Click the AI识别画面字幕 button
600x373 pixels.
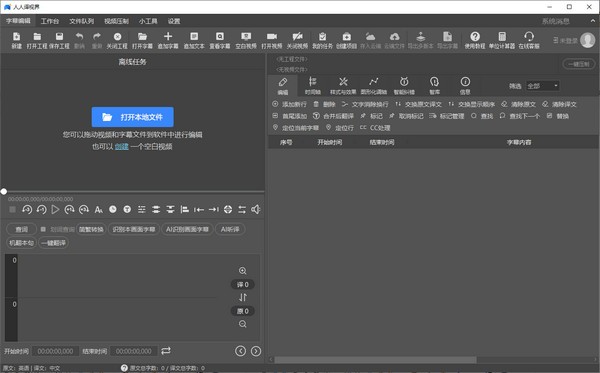click(187, 229)
